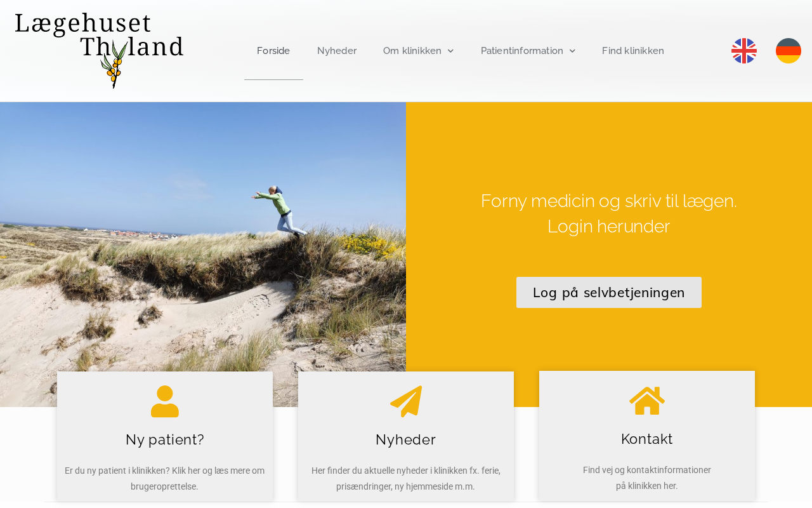
Task: Click the Kontakt card description text
Action: click(647, 478)
